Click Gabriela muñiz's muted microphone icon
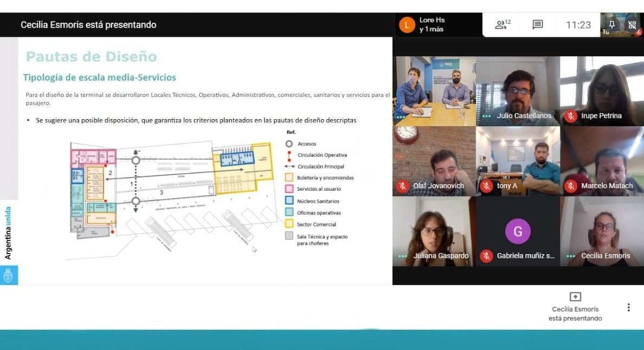The width and height of the screenshot is (644, 350). pyautogui.click(x=486, y=256)
